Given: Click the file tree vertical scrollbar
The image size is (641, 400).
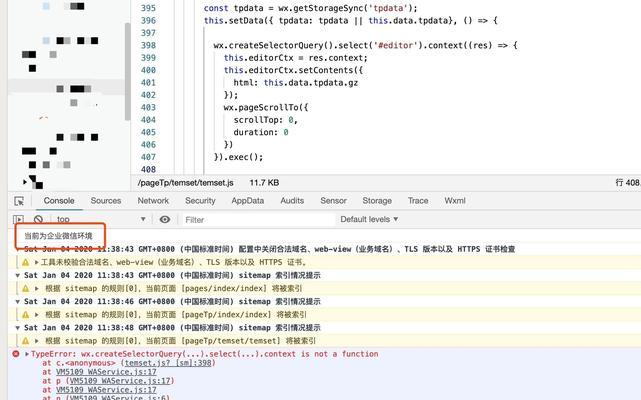Looking at the screenshot, I should (128, 72).
